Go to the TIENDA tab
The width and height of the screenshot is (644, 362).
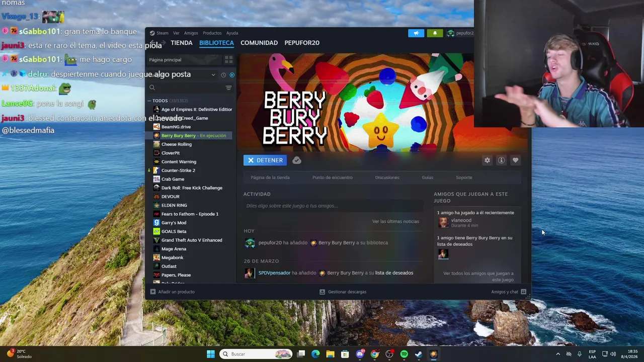[181, 43]
